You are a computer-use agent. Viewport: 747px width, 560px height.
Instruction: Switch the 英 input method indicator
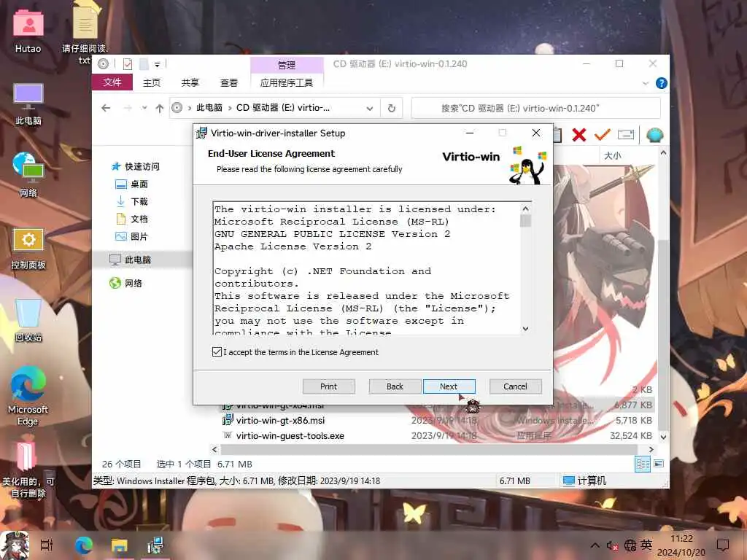[x=646, y=545]
